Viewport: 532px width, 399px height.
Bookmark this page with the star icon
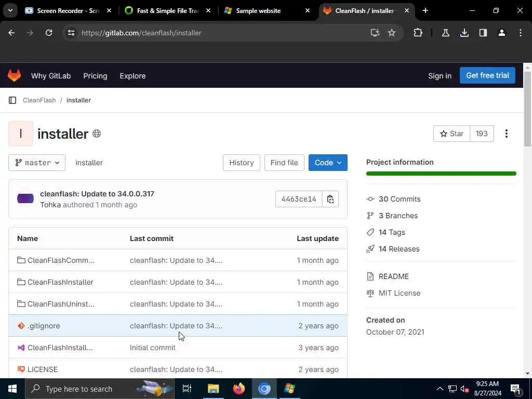392,33
